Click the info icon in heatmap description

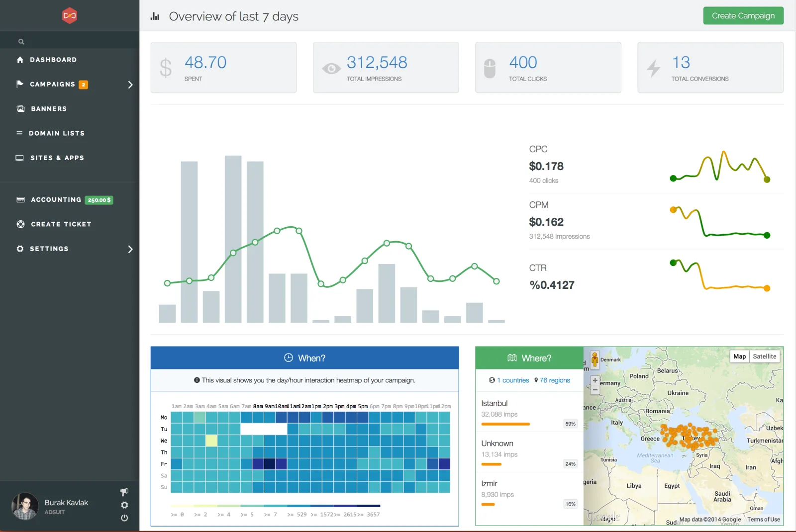197,380
